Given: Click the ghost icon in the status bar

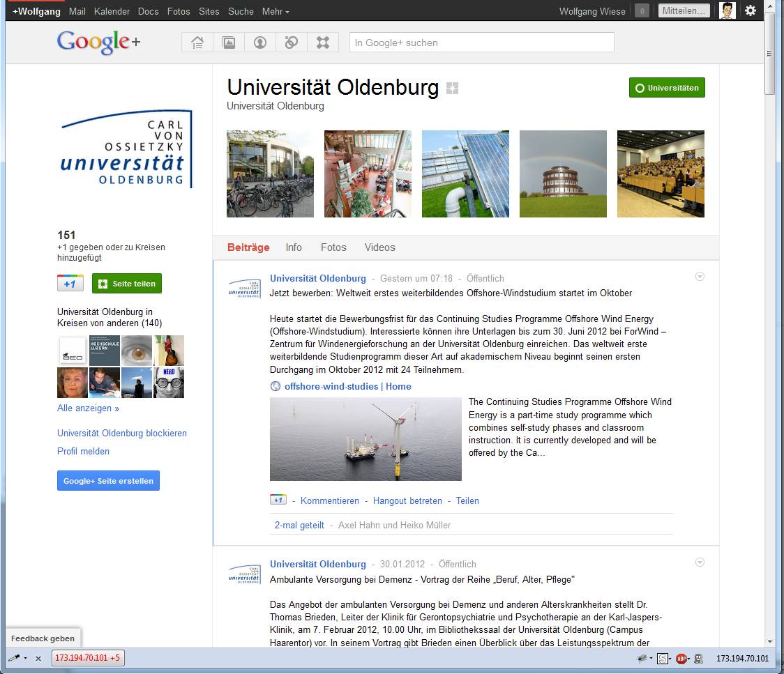Looking at the screenshot, I should [x=699, y=659].
